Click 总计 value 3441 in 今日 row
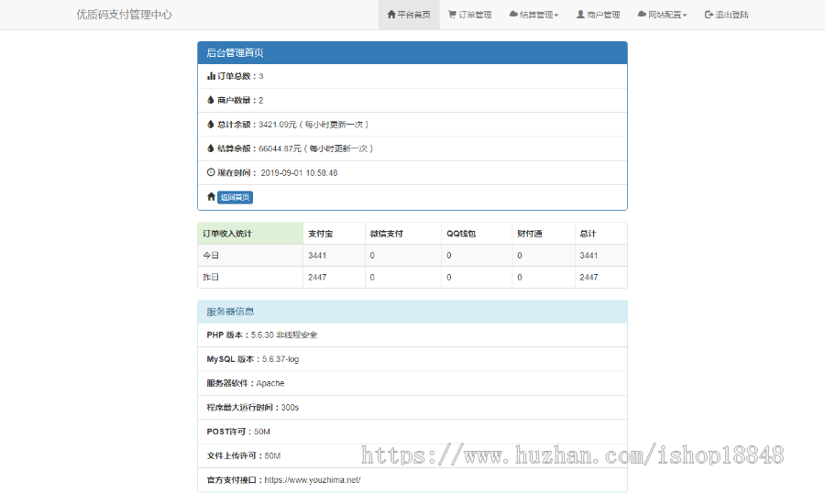Viewport: 825px width, 504px height. [588, 255]
